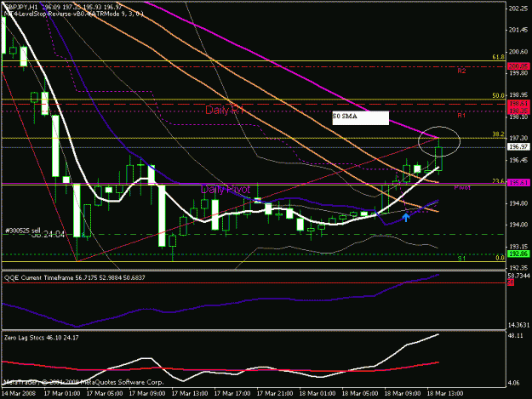The width and height of the screenshot is (532, 399).
Task: Click 202.25 on the price axis
Action: pyautogui.click(x=518, y=9)
